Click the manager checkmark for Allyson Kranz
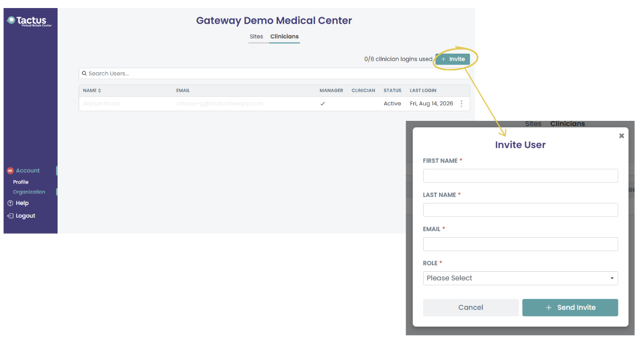 coord(323,104)
